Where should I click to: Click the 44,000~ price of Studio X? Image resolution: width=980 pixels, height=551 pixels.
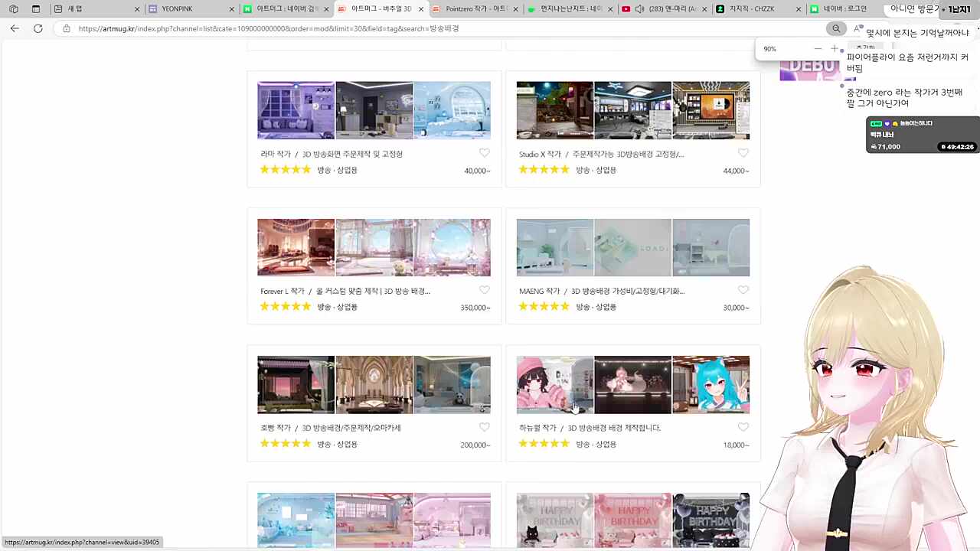[x=736, y=171]
